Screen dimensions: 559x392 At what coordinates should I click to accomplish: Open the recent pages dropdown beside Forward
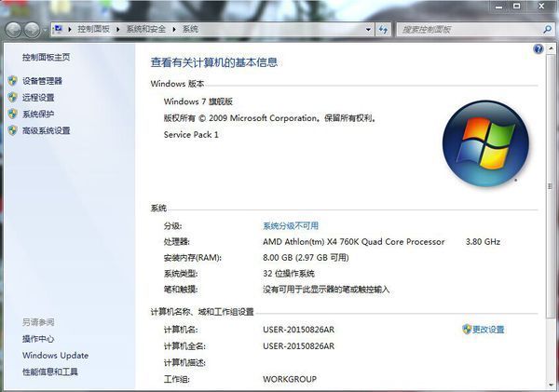[x=45, y=31]
